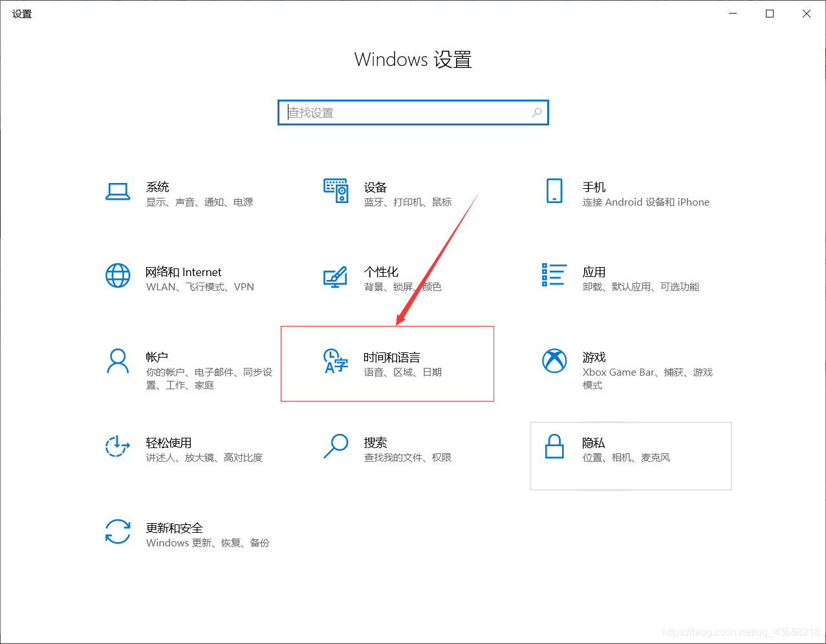Open the 系统 laptop icon

(118, 191)
